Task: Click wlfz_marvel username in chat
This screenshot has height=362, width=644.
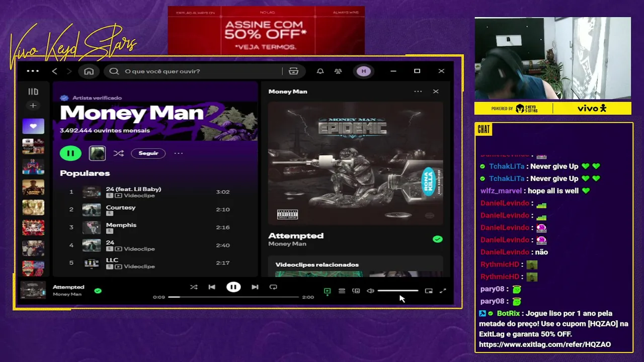Action: point(501,191)
